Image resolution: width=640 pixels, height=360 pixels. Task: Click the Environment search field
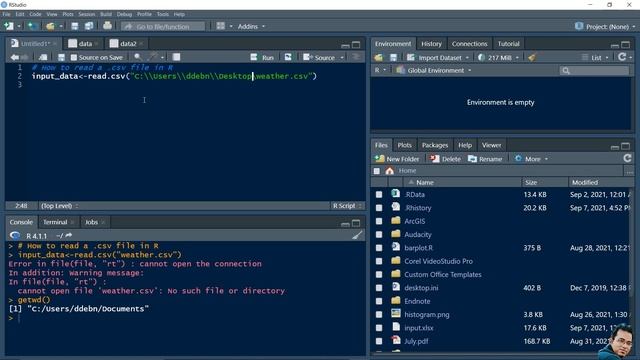click(594, 71)
